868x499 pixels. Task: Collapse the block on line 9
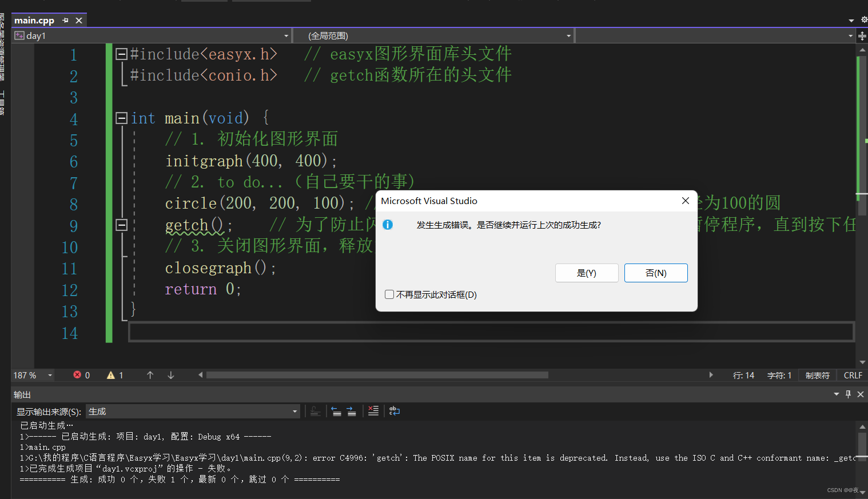tap(121, 225)
